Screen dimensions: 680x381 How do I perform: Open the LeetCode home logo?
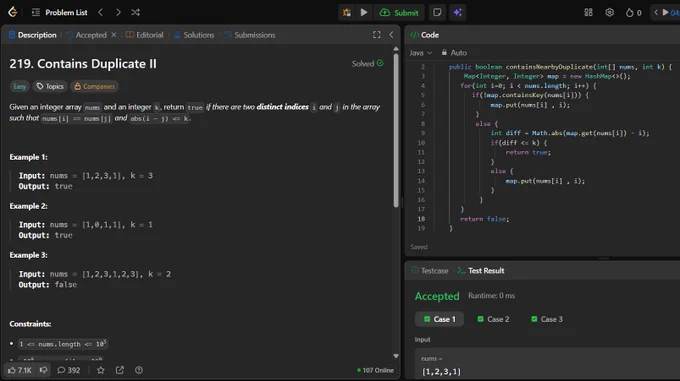pyautogui.click(x=13, y=12)
